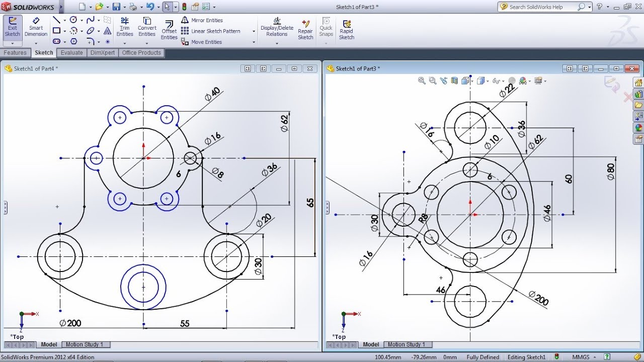Screen dimensions: 644x362
Task: Toggle Rapid Sketch mode
Action: [x=346, y=29]
